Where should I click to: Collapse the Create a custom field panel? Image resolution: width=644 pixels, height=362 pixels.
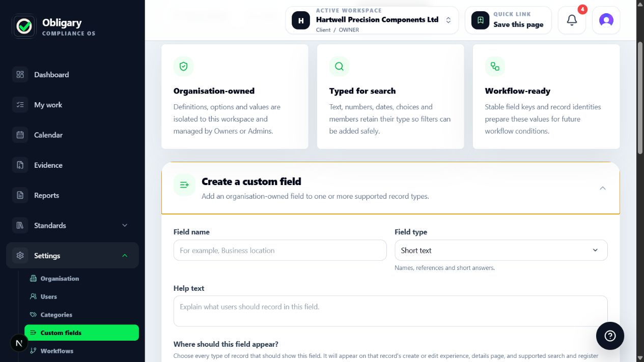pos(602,188)
